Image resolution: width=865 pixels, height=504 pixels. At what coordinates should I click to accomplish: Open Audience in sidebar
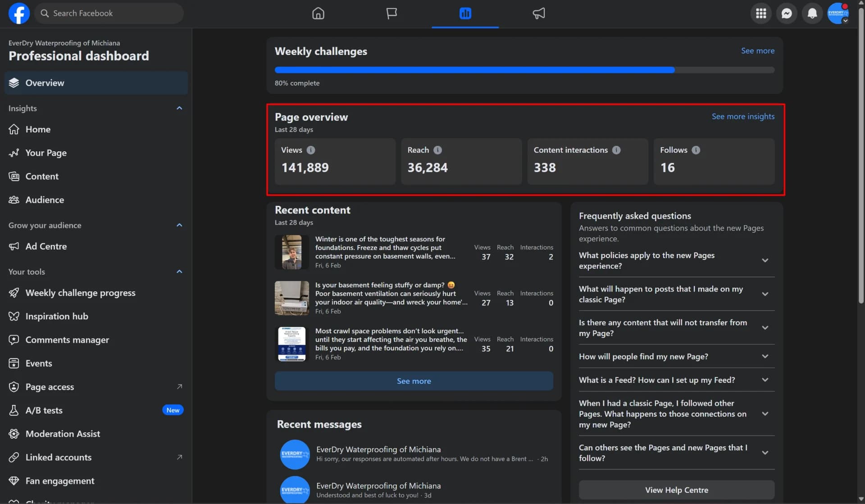(96, 200)
